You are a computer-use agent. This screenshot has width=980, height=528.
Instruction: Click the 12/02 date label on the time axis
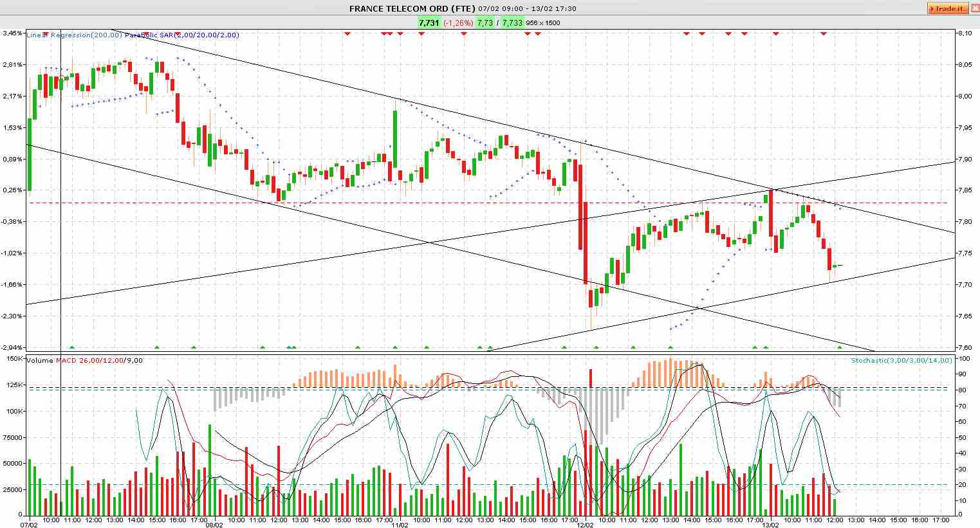586,525
